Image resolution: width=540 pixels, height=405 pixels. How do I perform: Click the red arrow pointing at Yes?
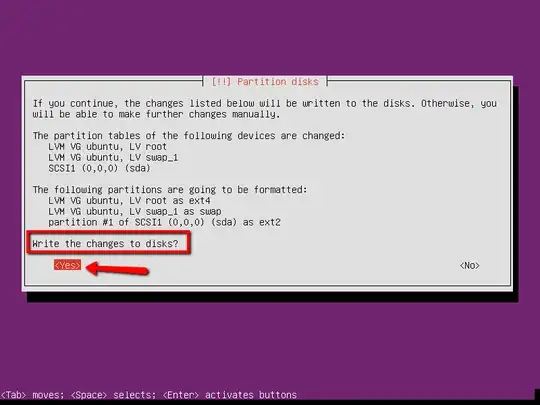[x=117, y=268]
